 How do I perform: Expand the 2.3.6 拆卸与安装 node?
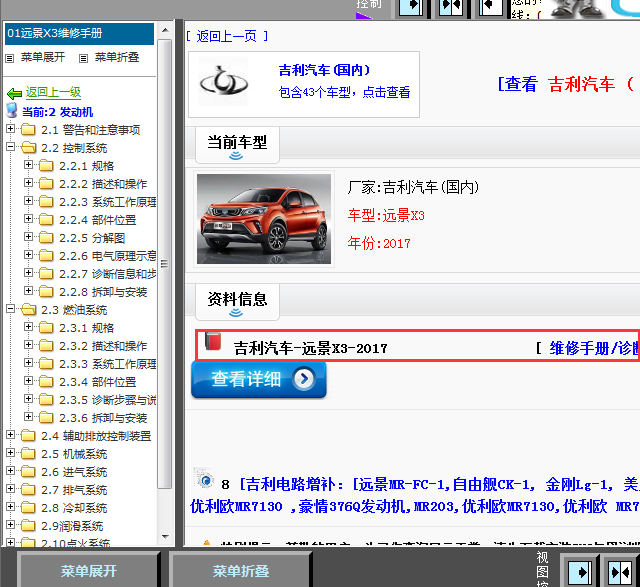pyautogui.click(x=29, y=416)
